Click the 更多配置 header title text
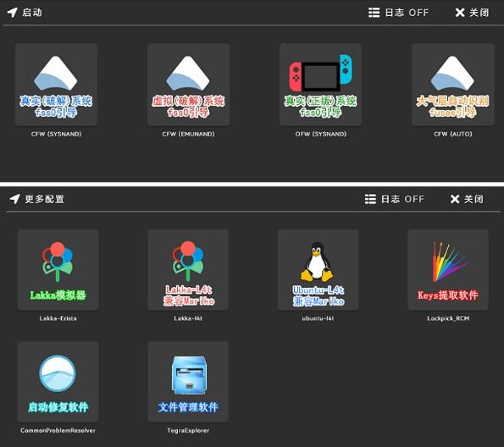This screenshot has height=447, width=504. click(45, 199)
